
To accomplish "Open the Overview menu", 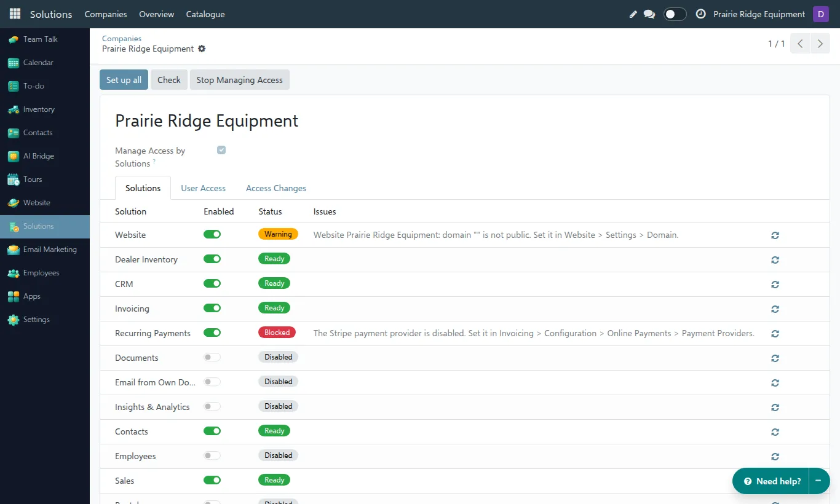I will [x=156, y=14].
